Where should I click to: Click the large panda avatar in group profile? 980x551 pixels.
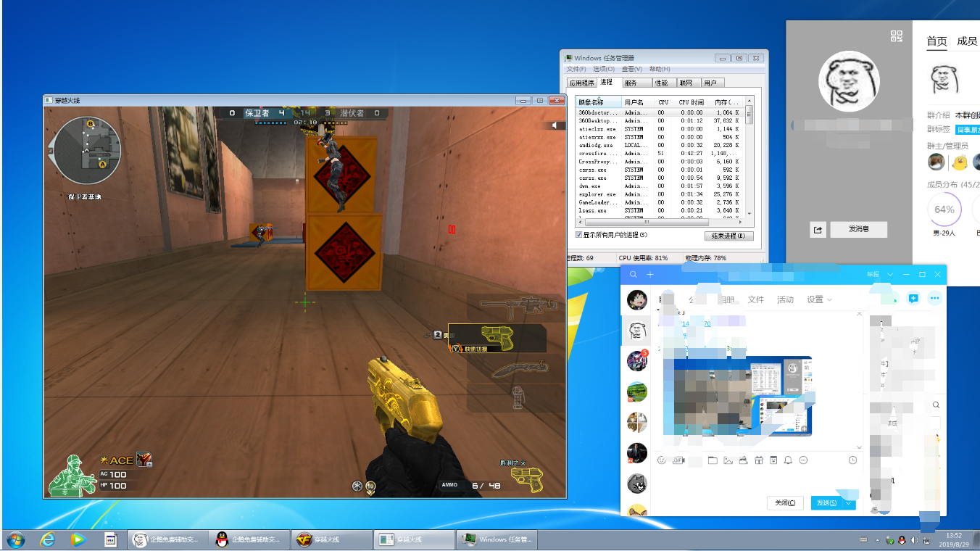point(849,80)
